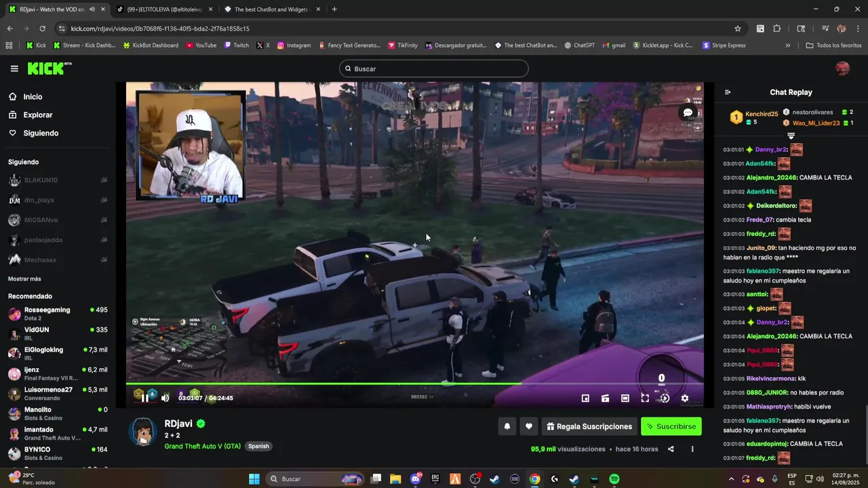The height and width of the screenshot is (488, 868).
Task: Enter fullscreen video mode
Action: click(x=645, y=399)
